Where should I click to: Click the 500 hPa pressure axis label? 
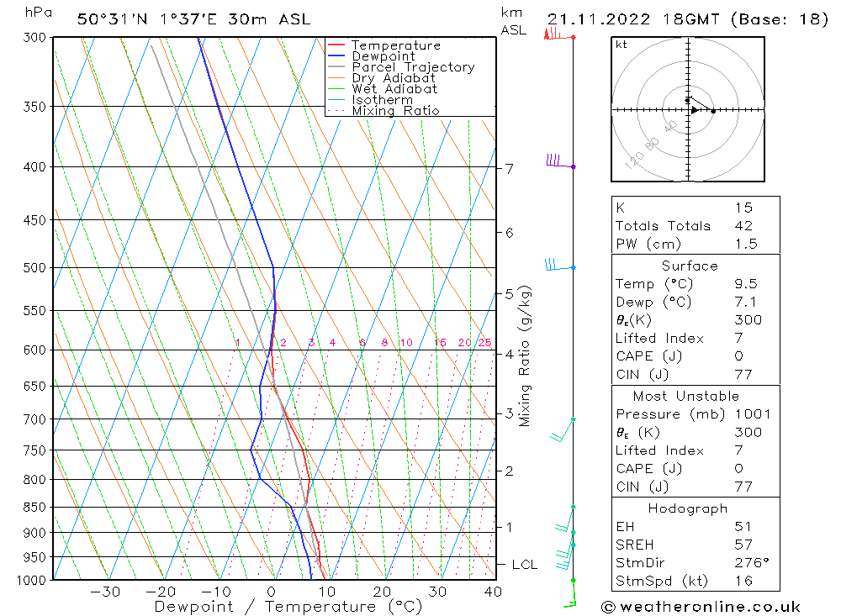click(34, 267)
